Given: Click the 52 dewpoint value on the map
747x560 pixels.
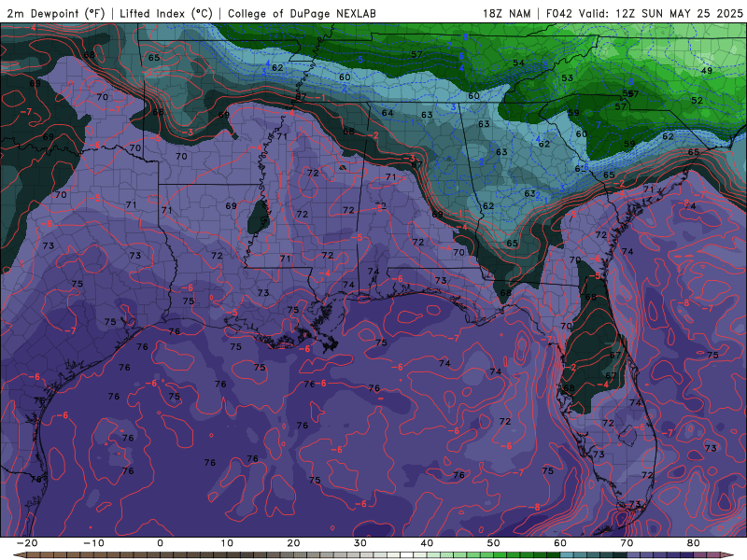Looking at the screenshot, I should (697, 101).
